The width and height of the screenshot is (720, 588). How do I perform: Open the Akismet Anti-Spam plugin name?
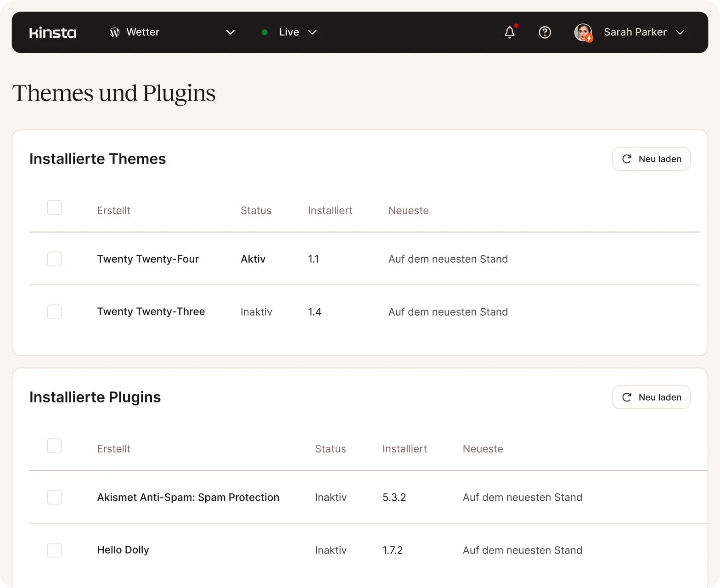[188, 497]
